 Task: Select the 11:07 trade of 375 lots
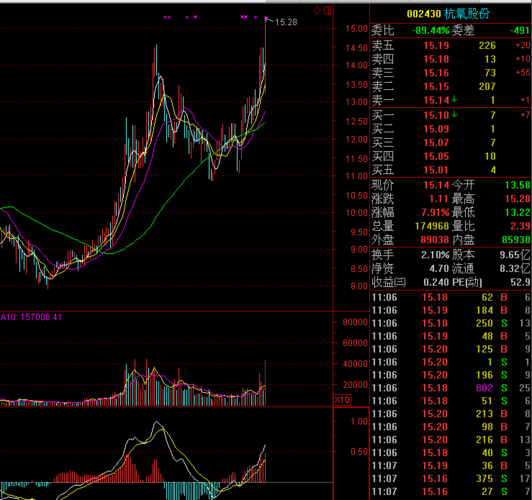[451, 478]
